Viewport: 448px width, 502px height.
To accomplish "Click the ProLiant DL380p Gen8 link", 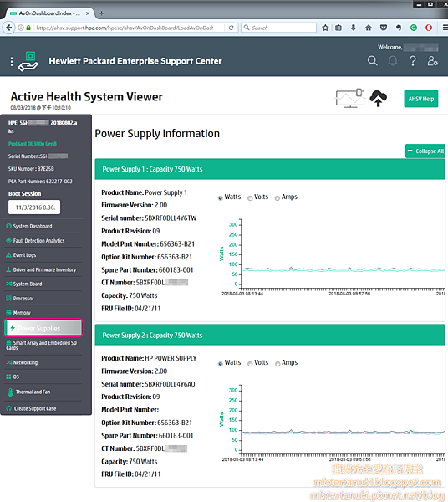I will pyautogui.click(x=33, y=143).
